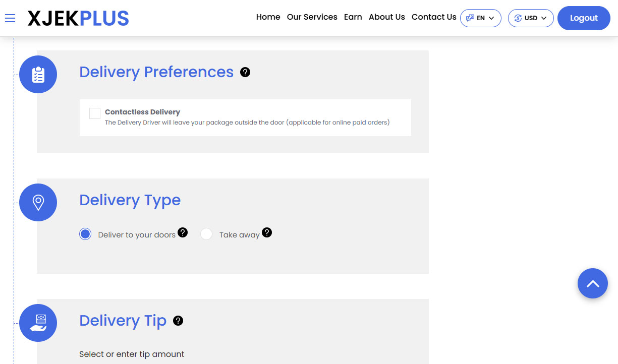Click the scroll-to-top arrow button
Image resolution: width=618 pixels, height=364 pixels.
pyautogui.click(x=593, y=283)
